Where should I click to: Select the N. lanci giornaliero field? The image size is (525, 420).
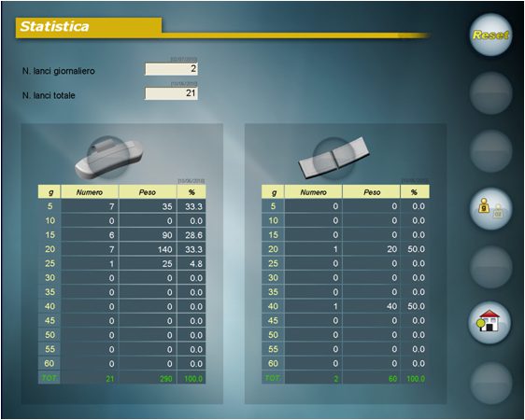point(172,69)
